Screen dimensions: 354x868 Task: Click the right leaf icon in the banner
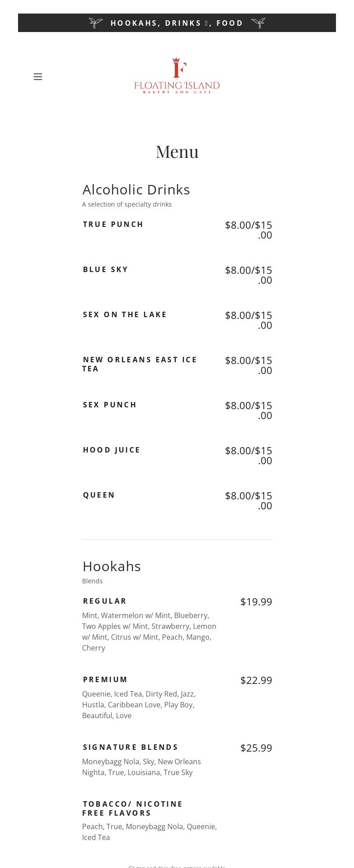pos(258,23)
